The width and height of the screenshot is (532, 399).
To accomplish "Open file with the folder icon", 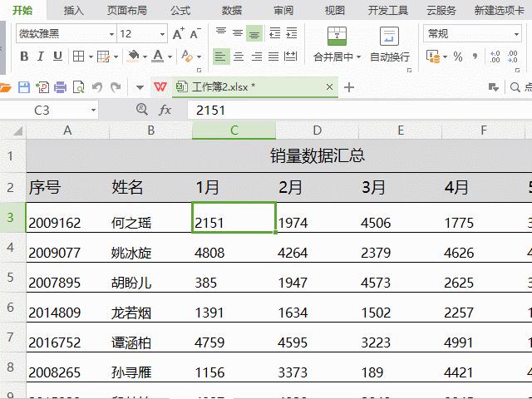I will coord(5,87).
